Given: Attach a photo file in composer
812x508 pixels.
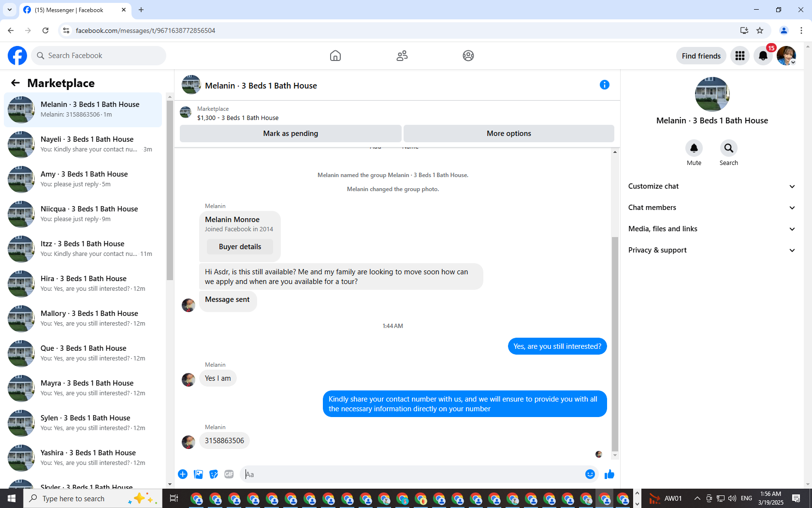Looking at the screenshot, I should coord(198,474).
